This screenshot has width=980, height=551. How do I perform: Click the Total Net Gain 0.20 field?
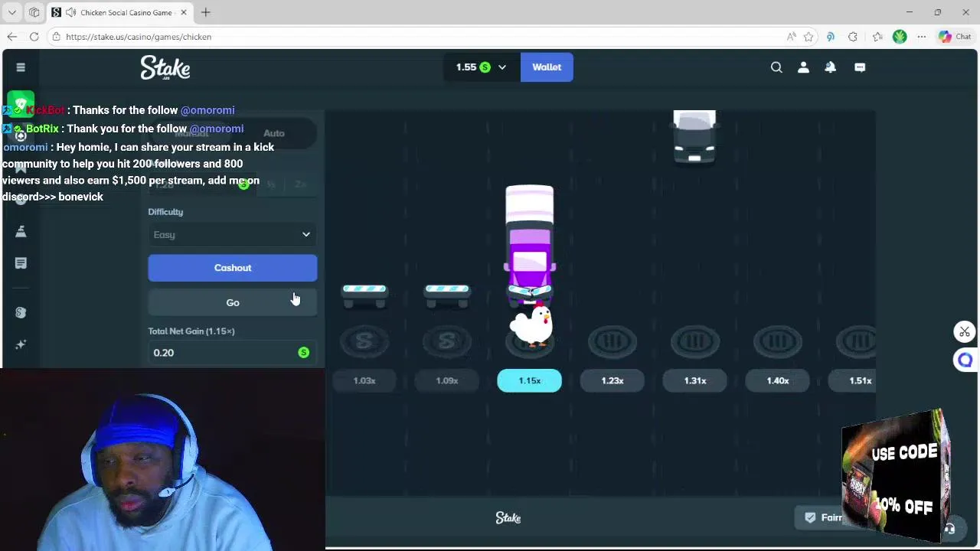(232, 353)
